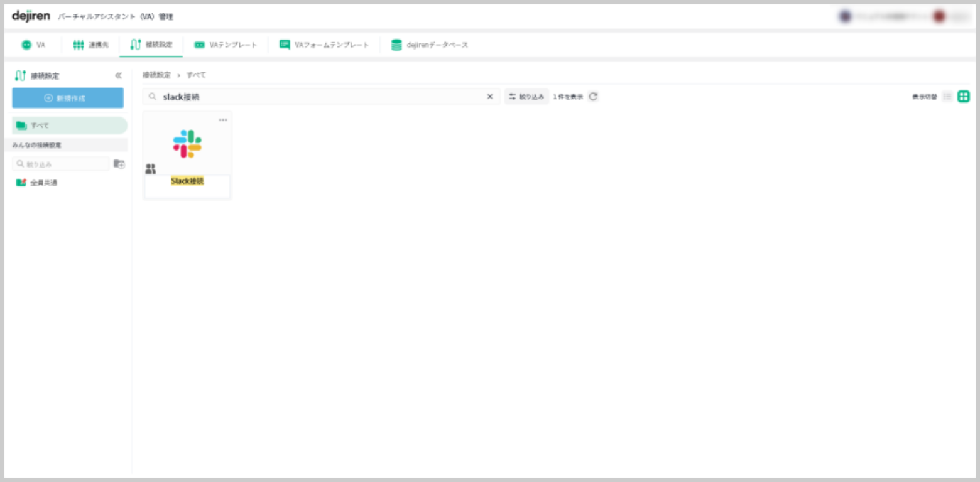Click the dejiren logo

click(x=31, y=16)
